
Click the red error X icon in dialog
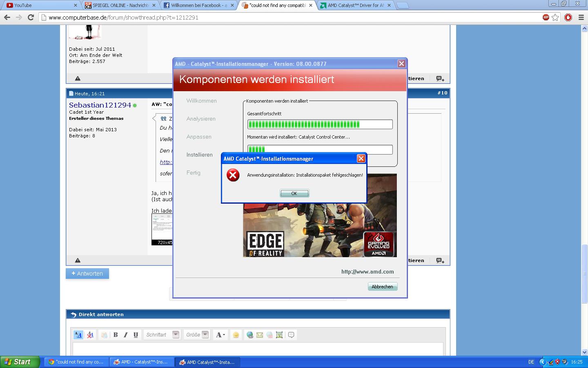(x=233, y=175)
